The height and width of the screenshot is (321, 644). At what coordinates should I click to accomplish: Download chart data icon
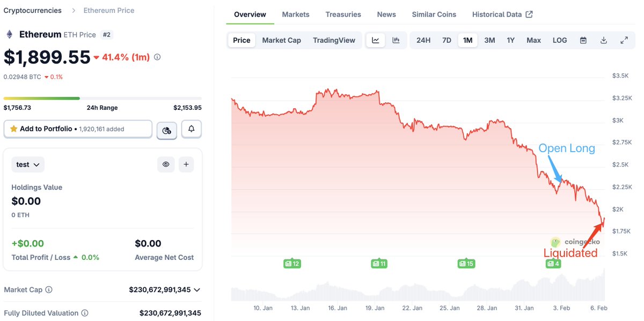(x=604, y=40)
